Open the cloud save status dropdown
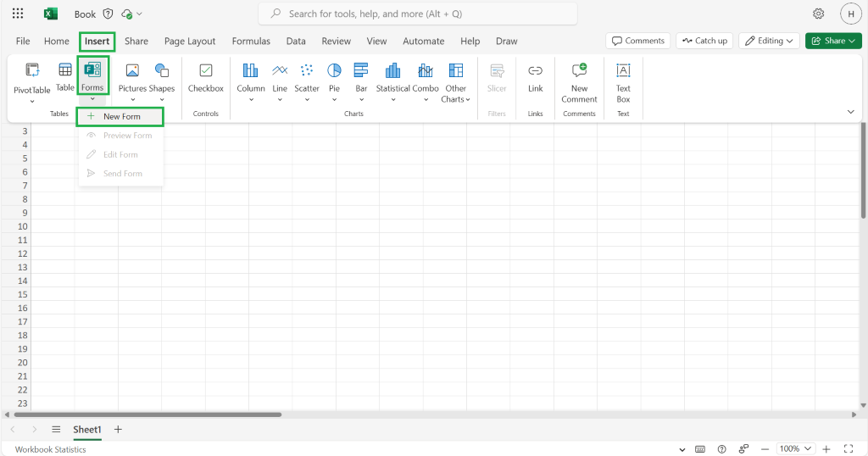The height and width of the screenshot is (456, 868). [131, 14]
